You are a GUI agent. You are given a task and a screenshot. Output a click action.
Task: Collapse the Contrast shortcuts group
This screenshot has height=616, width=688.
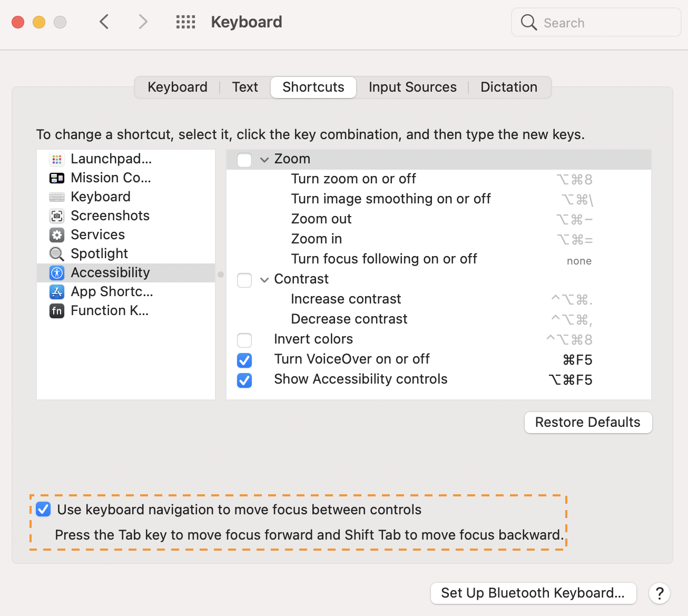click(x=264, y=280)
